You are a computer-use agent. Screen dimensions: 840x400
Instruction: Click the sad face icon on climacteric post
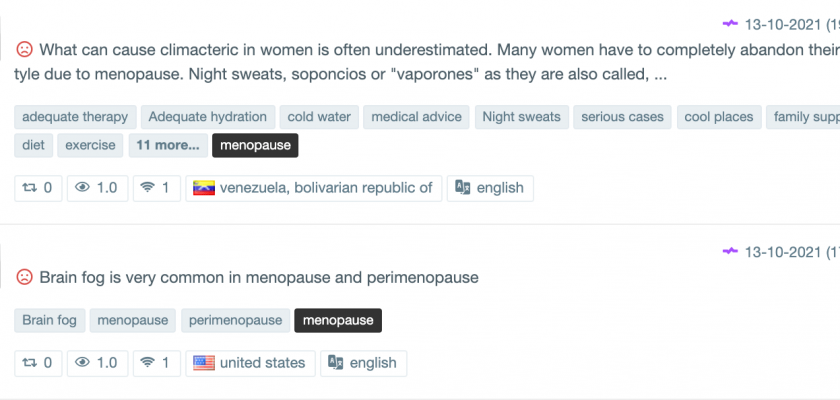pyautogui.click(x=24, y=49)
